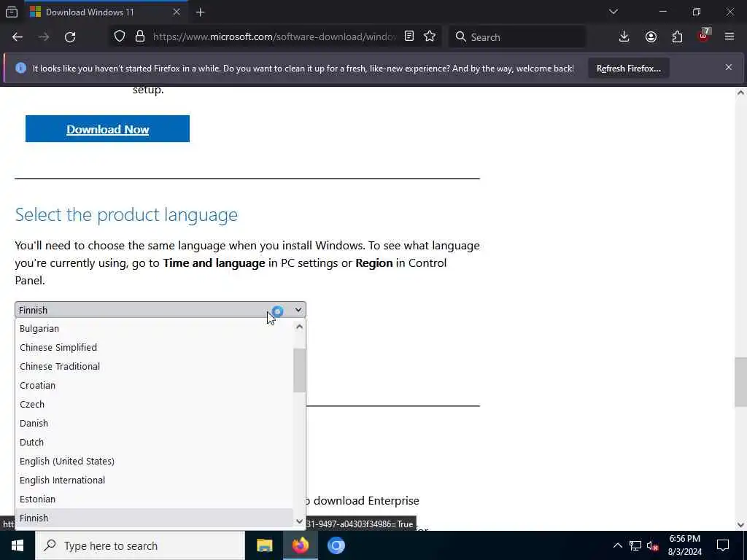This screenshot has width=747, height=560.
Task: Open the Firefox account icon
Action: pos(651,36)
